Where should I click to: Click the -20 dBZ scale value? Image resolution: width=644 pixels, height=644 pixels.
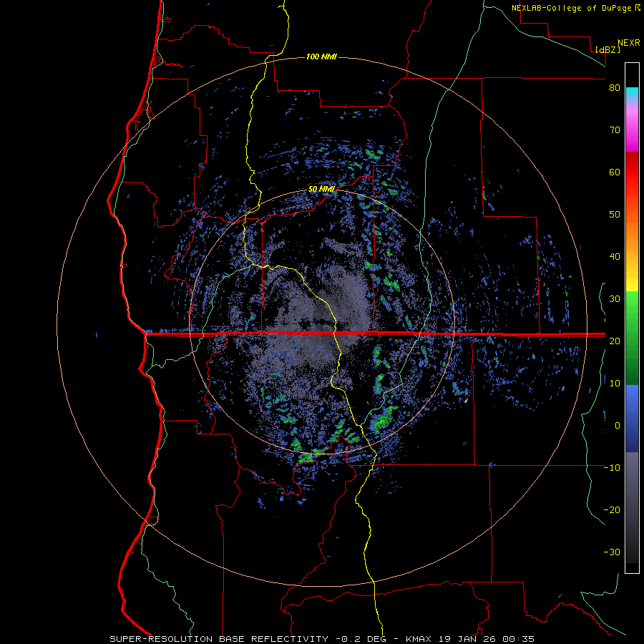tap(612, 510)
